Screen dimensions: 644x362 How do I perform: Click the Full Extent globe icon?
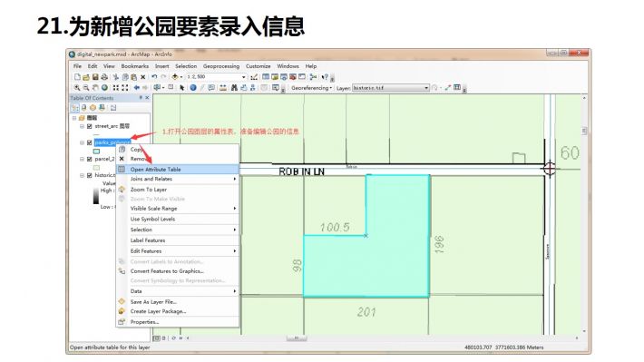104,87
